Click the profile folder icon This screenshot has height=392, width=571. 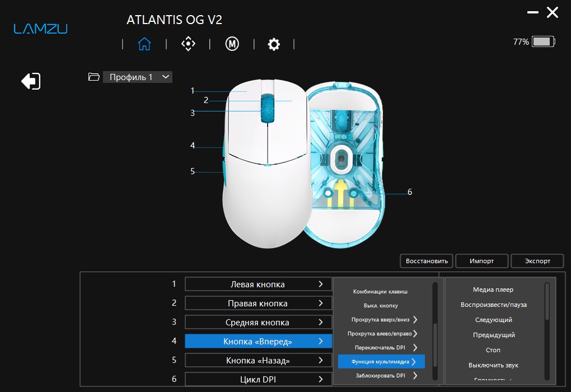(x=94, y=77)
